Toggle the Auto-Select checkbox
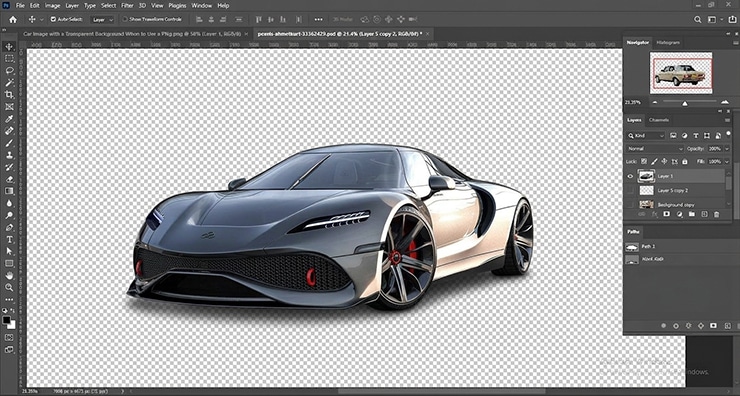Image resolution: width=740 pixels, height=396 pixels. [53, 19]
